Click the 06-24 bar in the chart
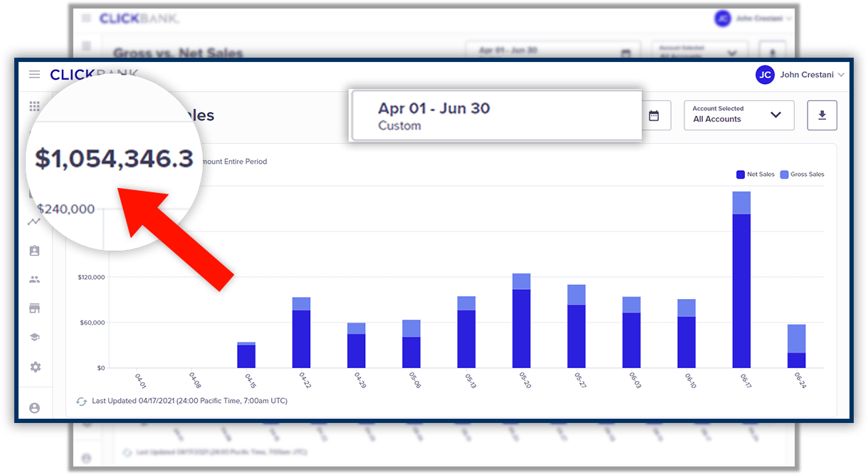 (x=797, y=346)
